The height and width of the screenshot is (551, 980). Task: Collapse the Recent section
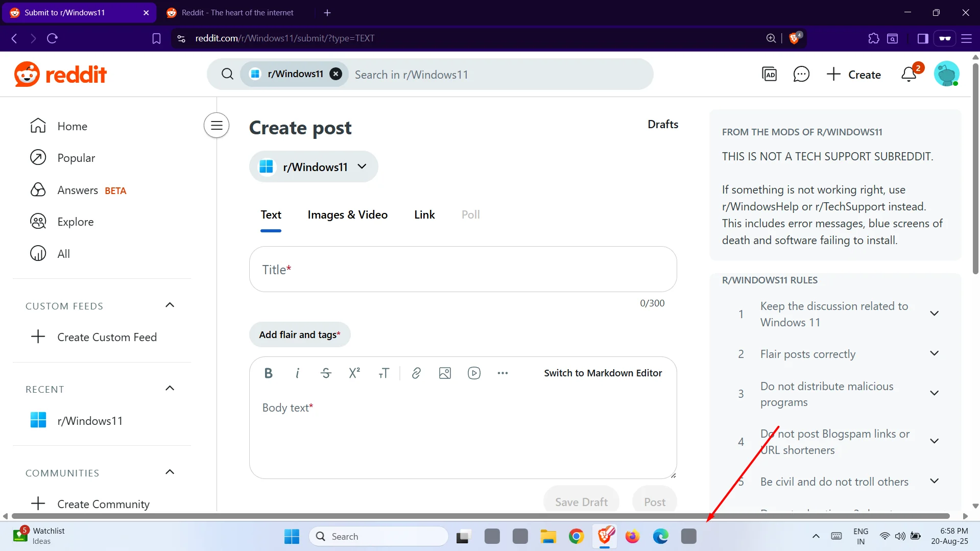click(170, 389)
